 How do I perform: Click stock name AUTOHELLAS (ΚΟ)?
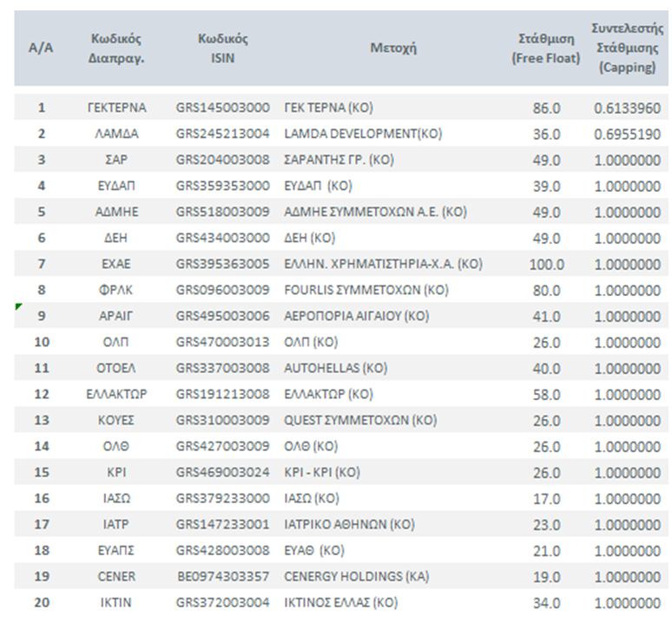[336, 368]
